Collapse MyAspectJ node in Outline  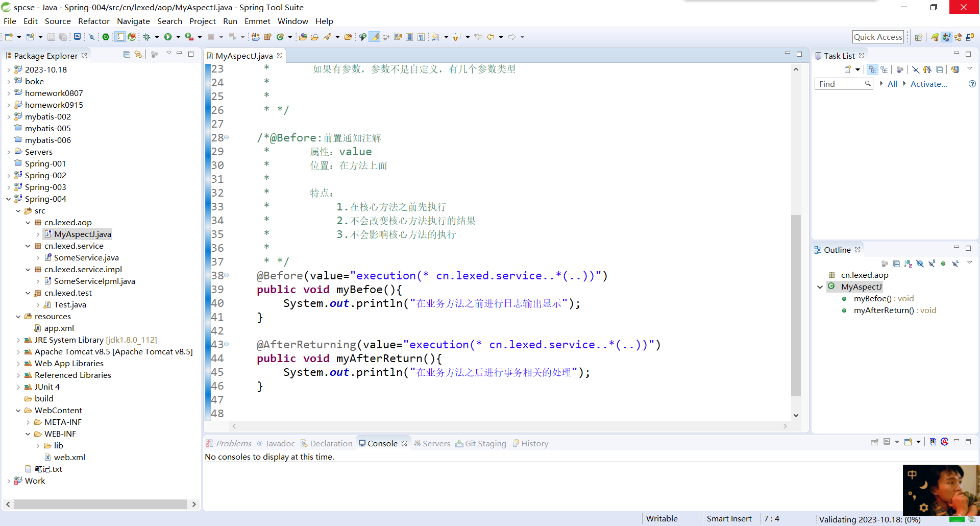point(820,287)
